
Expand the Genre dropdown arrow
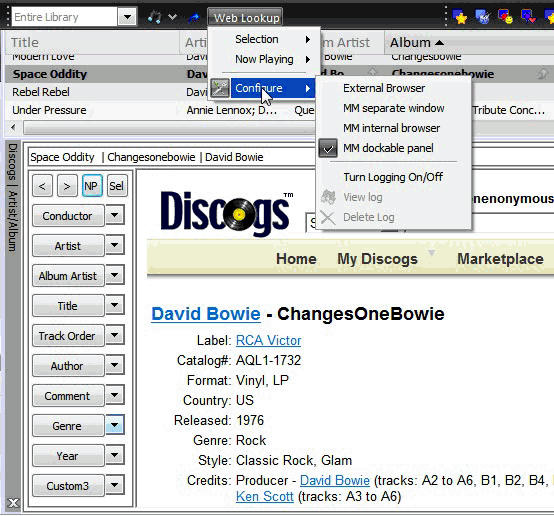click(x=115, y=425)
